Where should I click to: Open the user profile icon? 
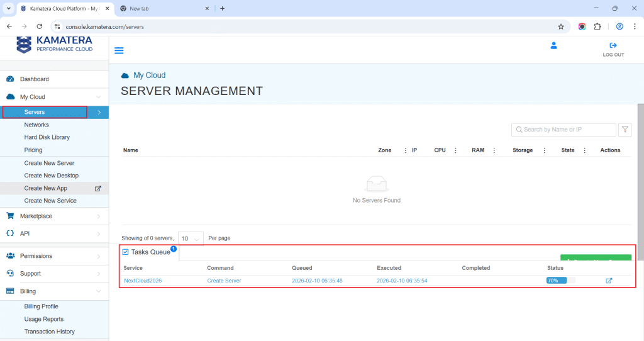[553, 45]
